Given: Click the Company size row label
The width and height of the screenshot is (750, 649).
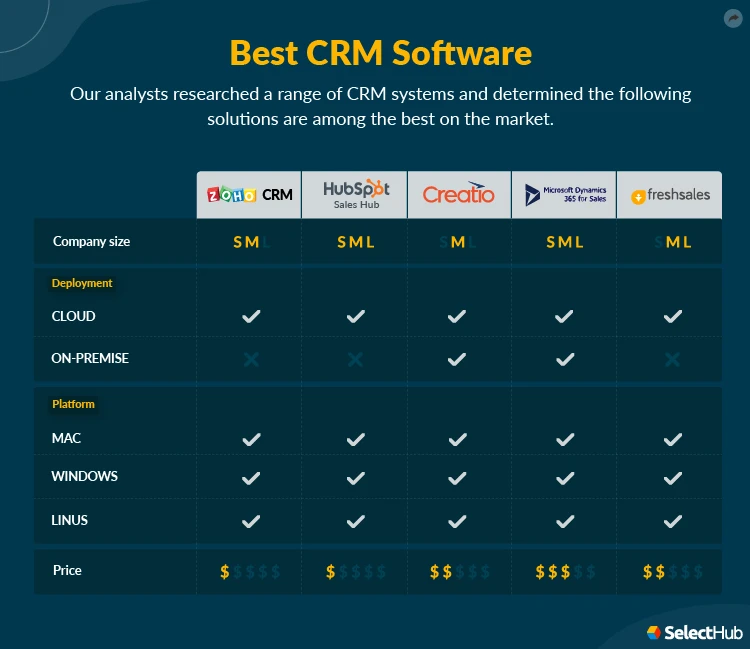Looking at the screenshot, I should tap(91, 242).
